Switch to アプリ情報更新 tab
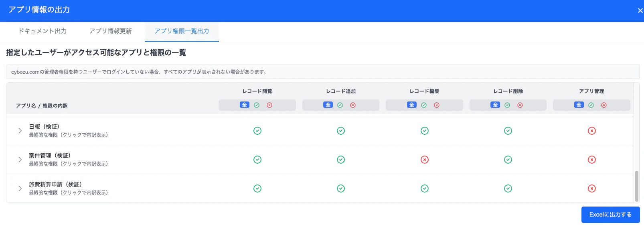This screenshot has height=229, width=644. (111, 31)
